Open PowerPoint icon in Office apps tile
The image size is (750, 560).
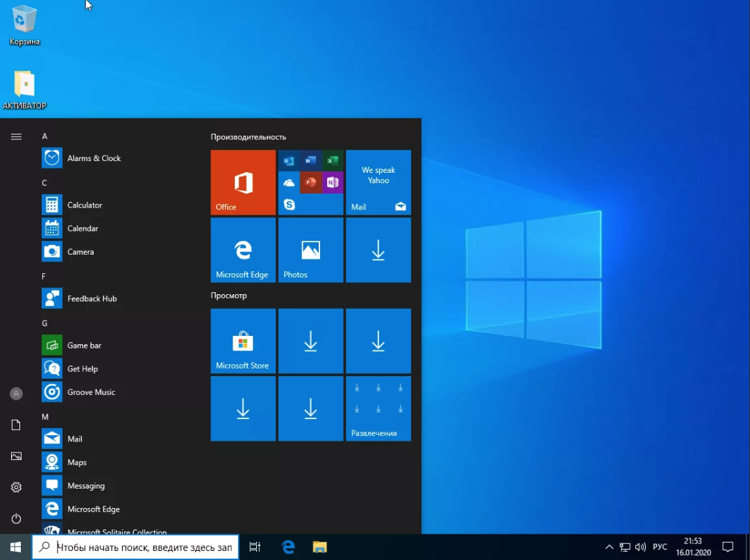click(x=310, y=183)
